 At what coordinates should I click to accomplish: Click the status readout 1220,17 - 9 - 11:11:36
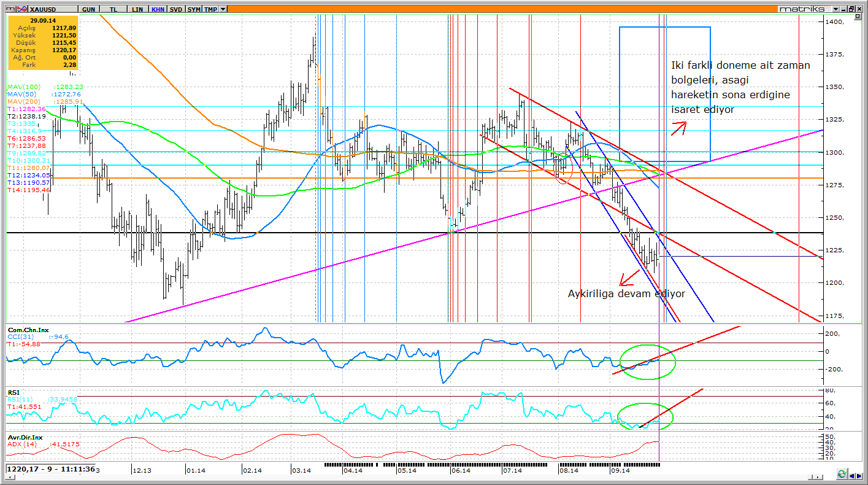pos(51,468)
